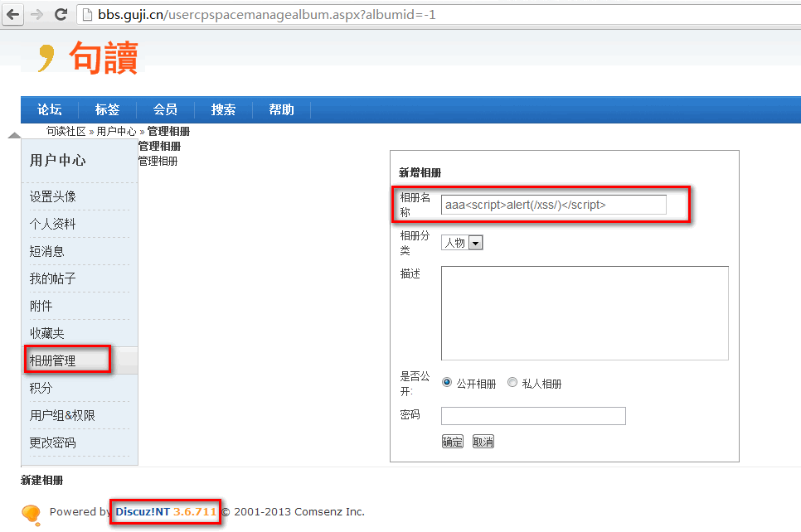The image size is (801, 532).
Task: Open the 标签 navigation tab
Action: (x=107, y=109)
